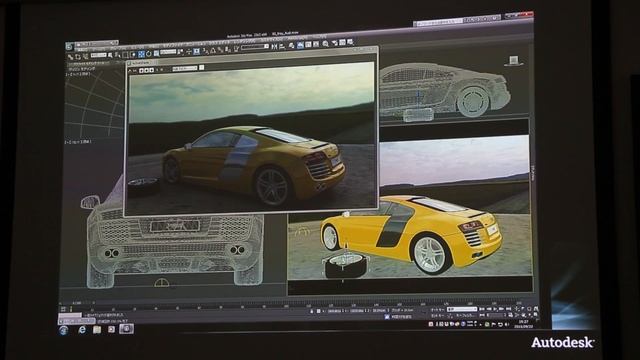The height and width of the screenshot is (360, 640).
Task: Click the Use Pivot Point Center icon
Action: [x=180, y=52]
